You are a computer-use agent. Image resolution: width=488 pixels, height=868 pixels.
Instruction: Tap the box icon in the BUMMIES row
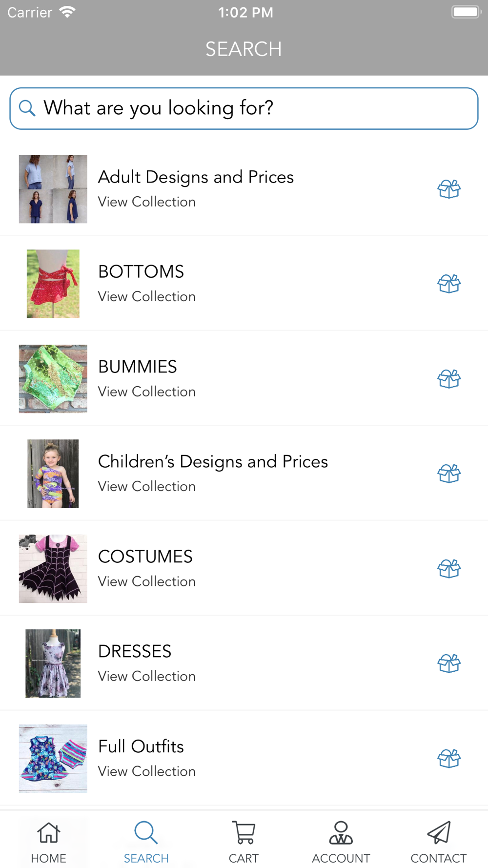coord(449,379)
